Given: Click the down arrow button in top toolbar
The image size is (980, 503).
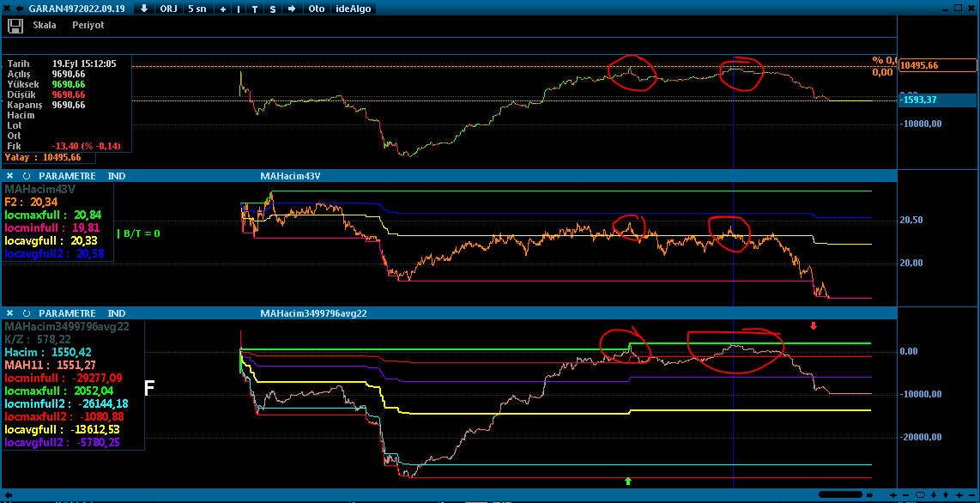Looking at the screenshot, I should (144, 9).
